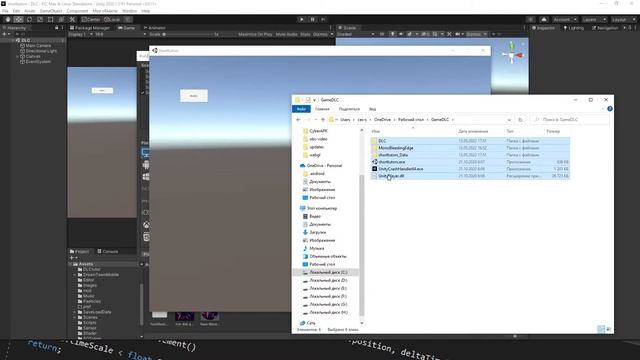The height and width of the screenshot is (360, 640).
Task: Select the Hand tool in Unity toolbar
Action: (8, 19)
